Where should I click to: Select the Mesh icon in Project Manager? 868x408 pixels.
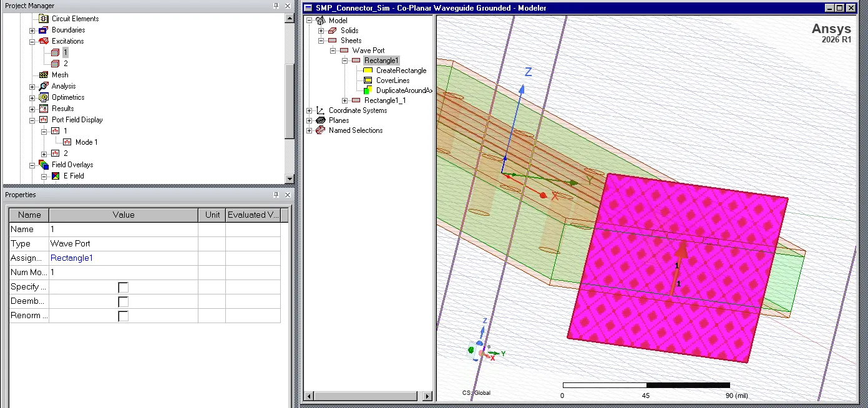(43, 75)
